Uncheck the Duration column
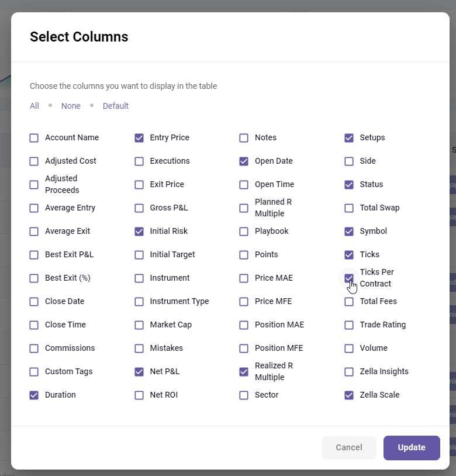The width and height of the screenshot is (456, 476). 34,395
